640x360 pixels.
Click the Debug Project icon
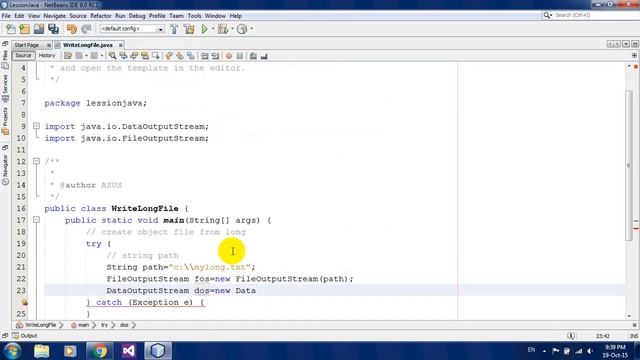pyautogui.click(x=223, y=29)
